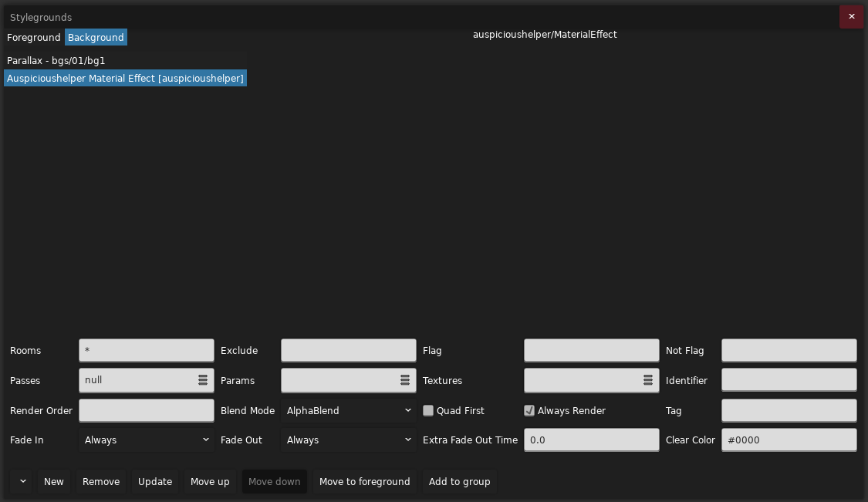The height and width of the screenshot is (502, 868).
Task: Close the Stylegrounds window
Action: pos(851,17)
